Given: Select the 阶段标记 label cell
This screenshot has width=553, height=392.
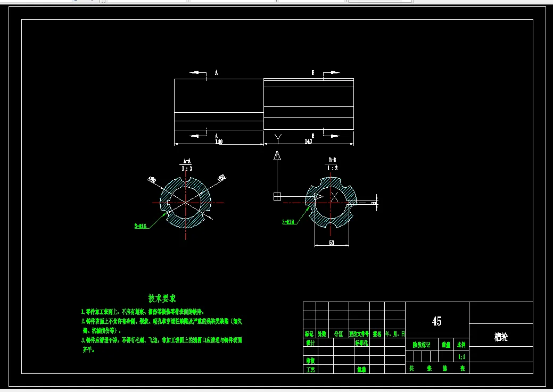Looking at the screenshot, I should 422,345.
